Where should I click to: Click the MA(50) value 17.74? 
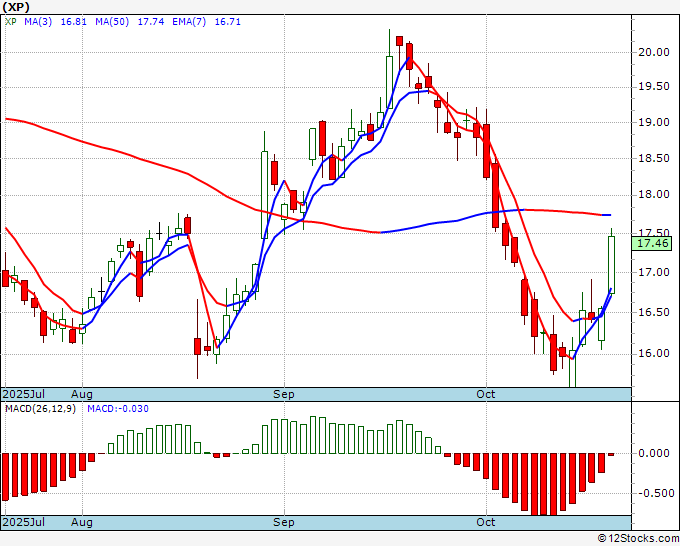pyautogui.click(x=150, y=22)
